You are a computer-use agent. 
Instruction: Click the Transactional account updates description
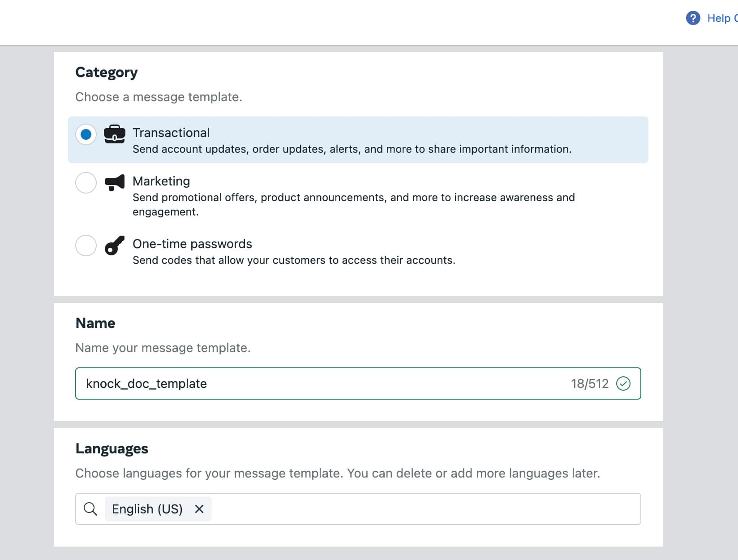352,149
